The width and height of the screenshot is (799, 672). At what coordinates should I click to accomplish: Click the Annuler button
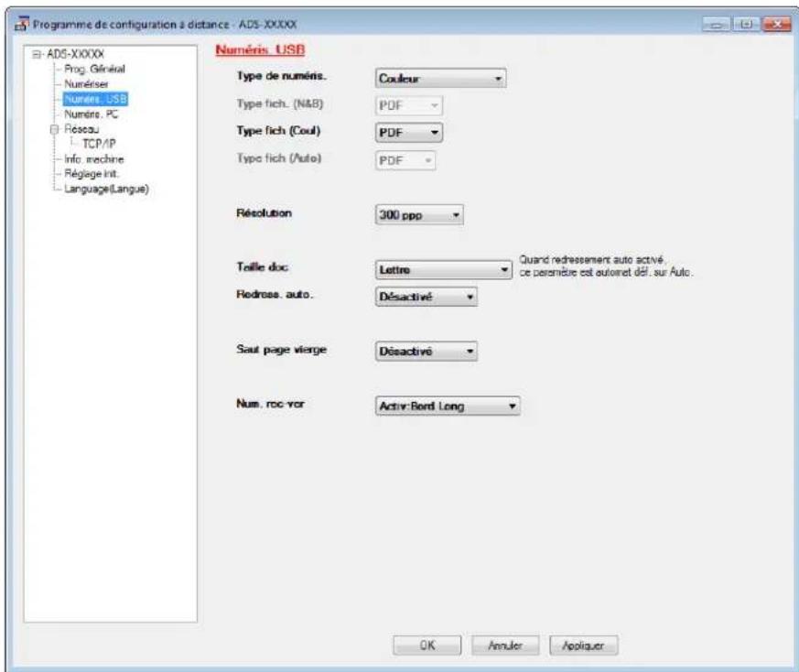(505, 645)
